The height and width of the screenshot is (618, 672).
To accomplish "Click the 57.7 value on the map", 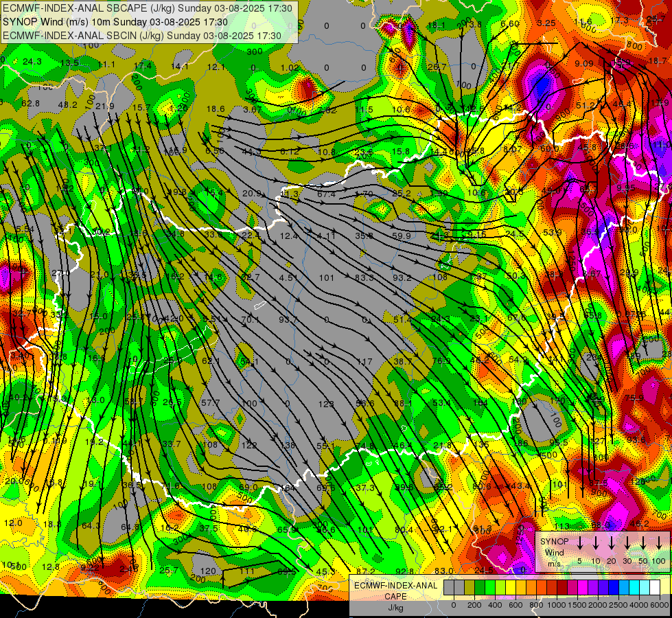I will pos(211,402).
